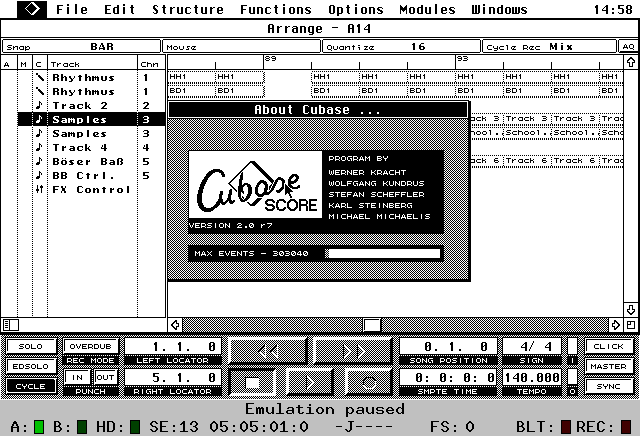Open the Structure menu
The width and height of the screenshot is (640, 436).
pos(187,9)
